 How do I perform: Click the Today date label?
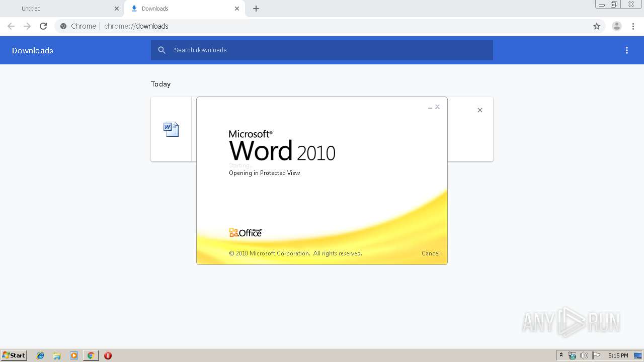160,84
